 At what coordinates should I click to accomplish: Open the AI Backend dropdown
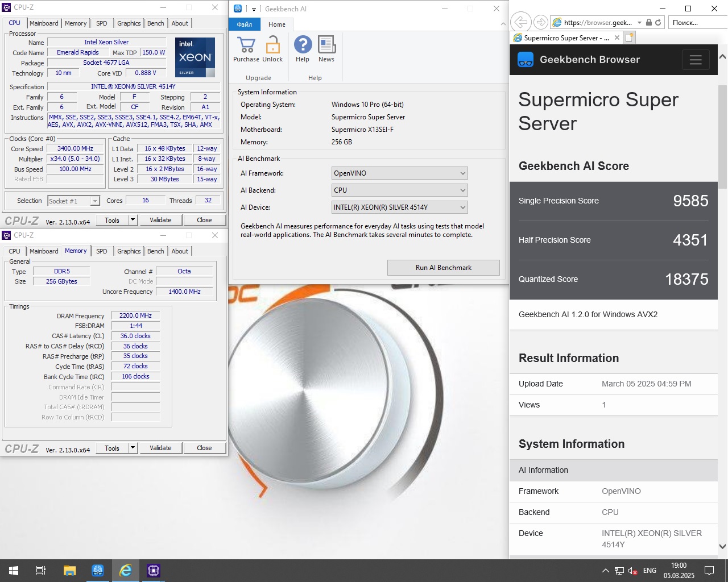pos(400,190)
